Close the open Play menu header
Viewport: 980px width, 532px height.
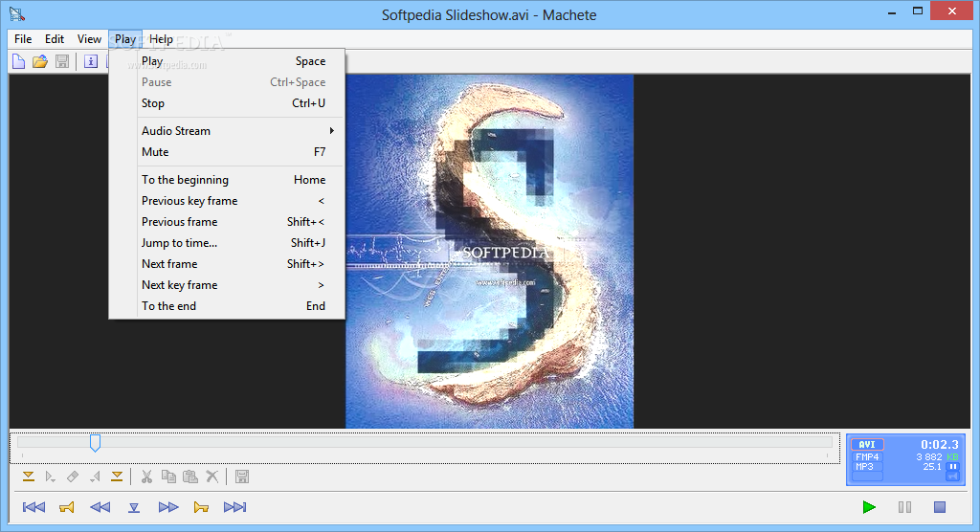click(x=125, y=39)
